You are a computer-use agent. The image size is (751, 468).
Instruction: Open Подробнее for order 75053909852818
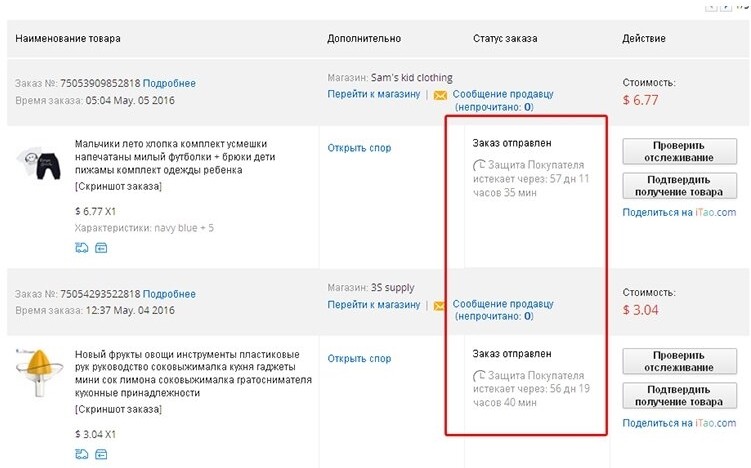(x=169, y=83)
